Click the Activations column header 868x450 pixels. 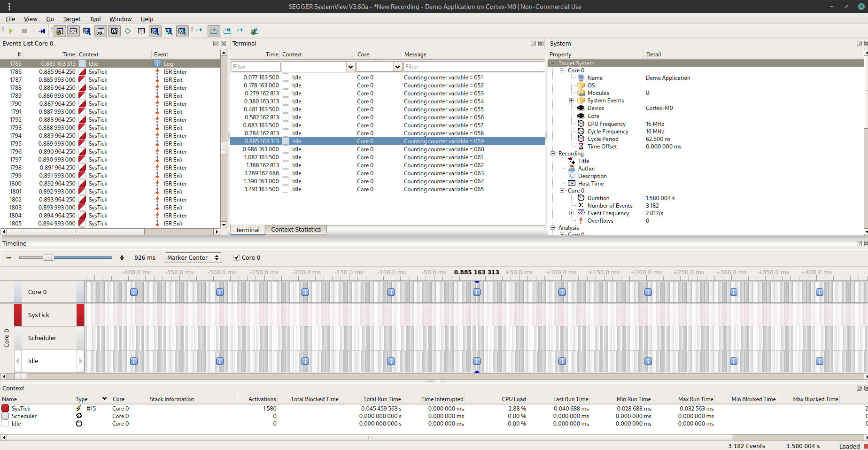pos(262,399)
